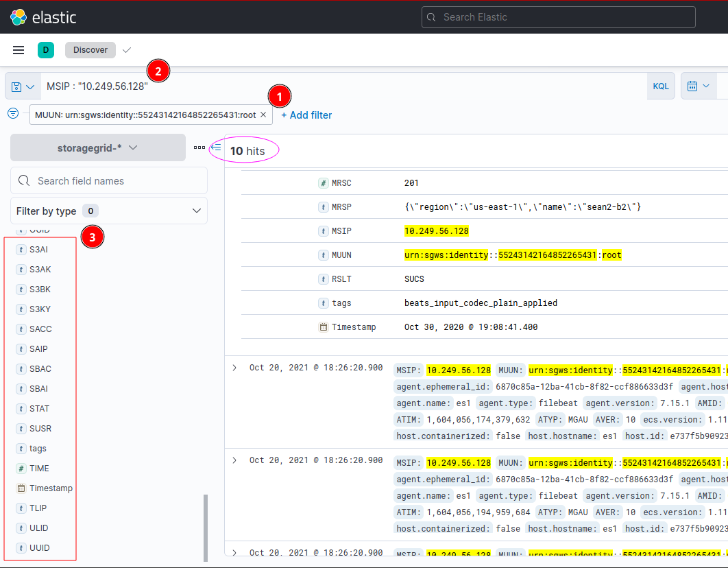The image size is (728, 568).
Task: Click the MSIP string type icon in document
Action: pos(323,231)
